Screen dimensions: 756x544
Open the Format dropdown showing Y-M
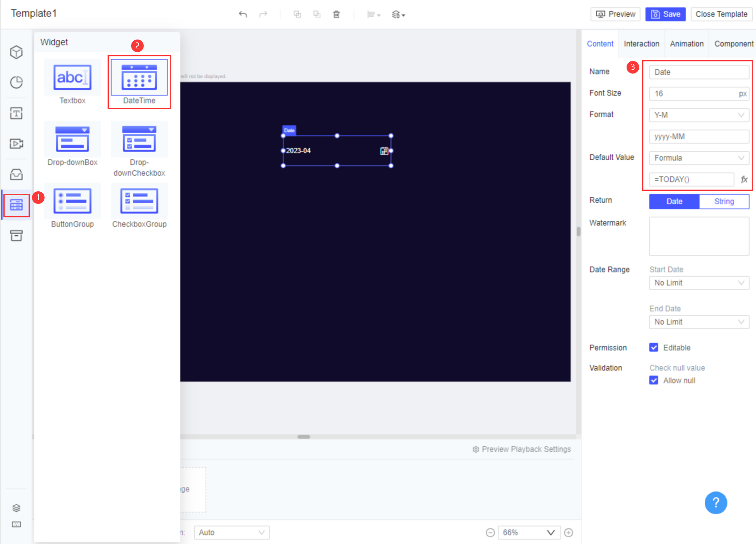tap(698, 115)
